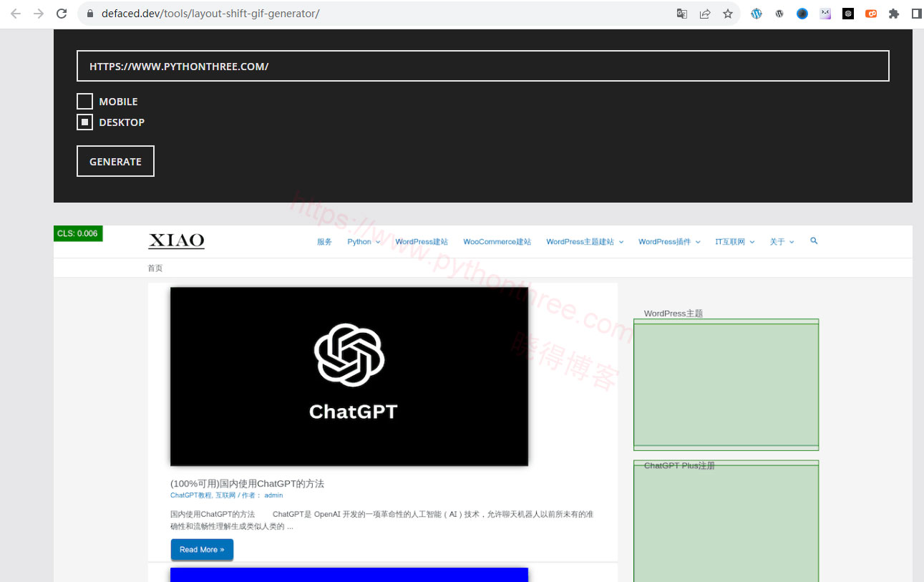924x582 pixels.
Task: Open the WordPress建站 nav item
Action: pos(422,242)
